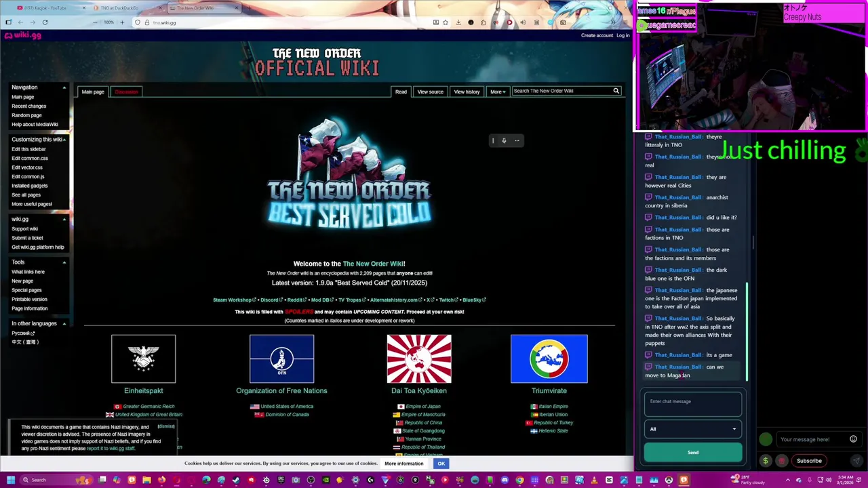Collapse the Tools sidebar section

point(64,262)
